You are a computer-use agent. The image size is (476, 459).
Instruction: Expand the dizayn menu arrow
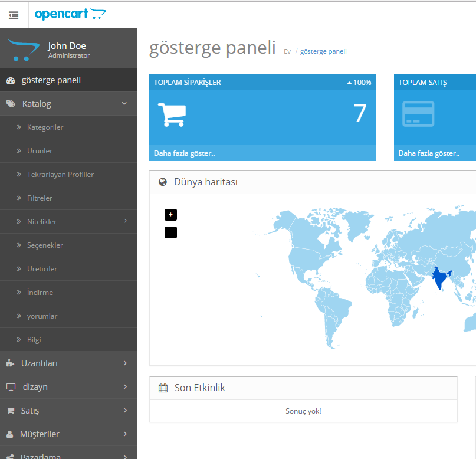pos(125,387)
